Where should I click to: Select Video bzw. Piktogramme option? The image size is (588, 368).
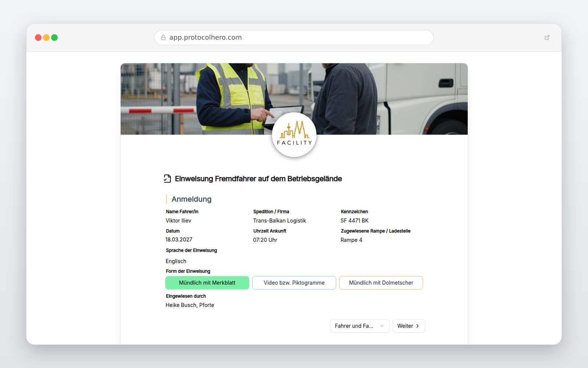coord(294,283)
